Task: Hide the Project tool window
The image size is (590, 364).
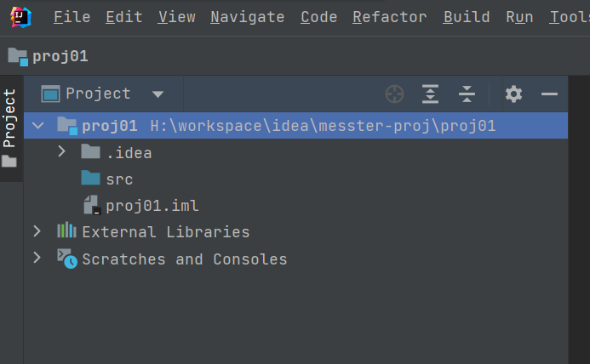Action: (549, 94)
